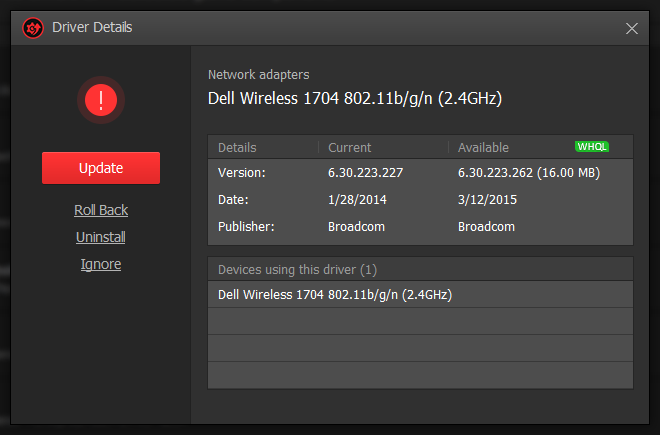Screen dimensions: 660x435
Task: Click the Network adapters category label
Action: click(258, 75)
